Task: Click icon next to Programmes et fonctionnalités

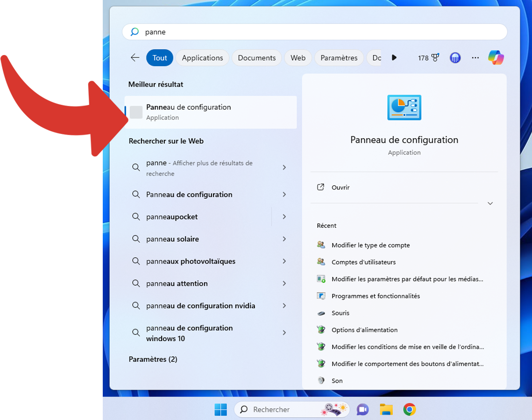Action: pos(321,295)
